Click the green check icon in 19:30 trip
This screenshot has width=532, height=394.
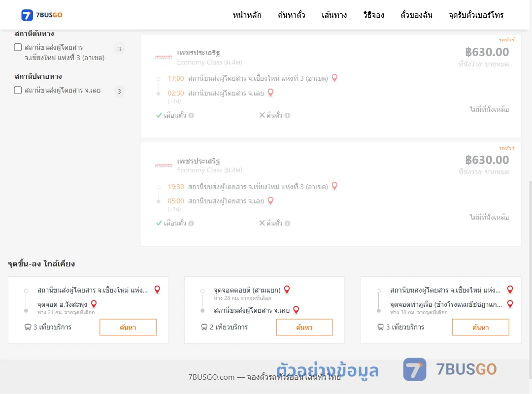(x=159, y=223)
